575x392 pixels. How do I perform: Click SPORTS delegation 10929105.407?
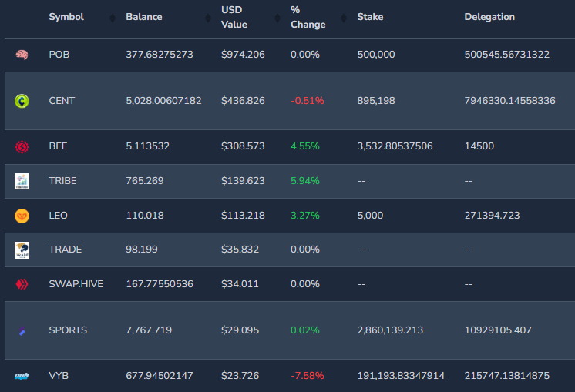(498, 330)
